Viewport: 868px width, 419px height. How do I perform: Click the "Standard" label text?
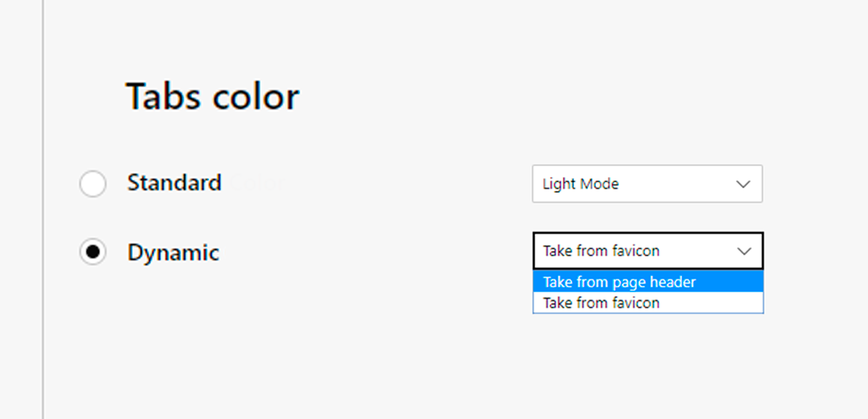[174, 182]
